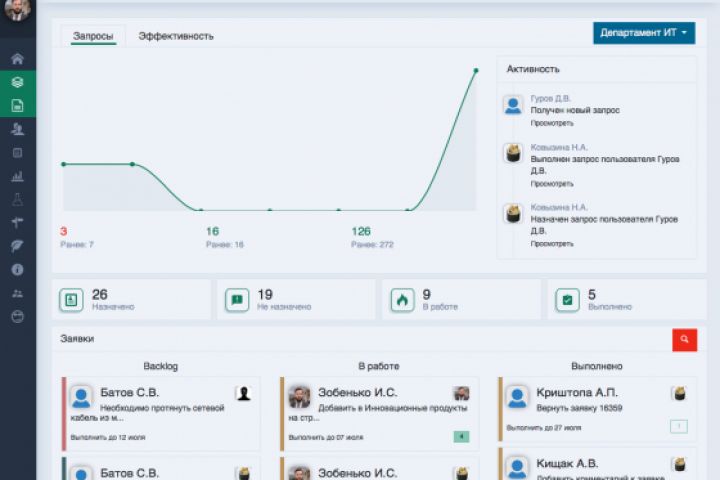The width and height of the screenshot is (720, 480).
Task: Click assignee silhouette icon on Батов С.В. card
Action: [243, 394]
